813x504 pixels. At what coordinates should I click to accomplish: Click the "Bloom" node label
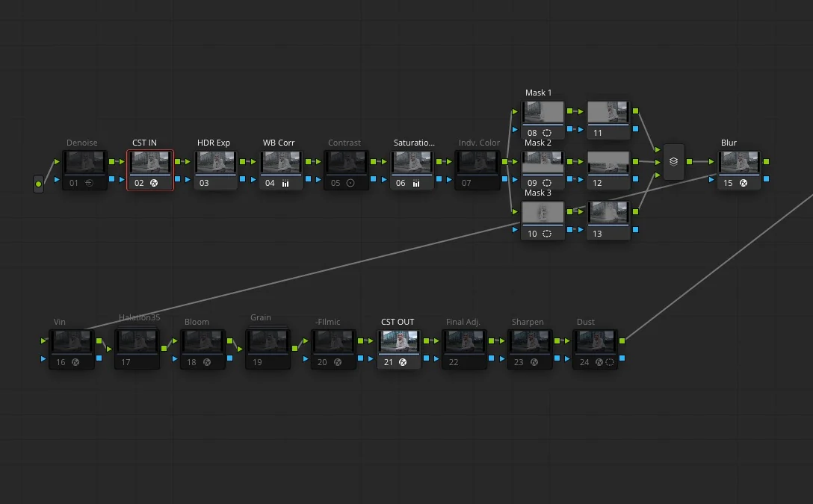(x=197, y=322)
